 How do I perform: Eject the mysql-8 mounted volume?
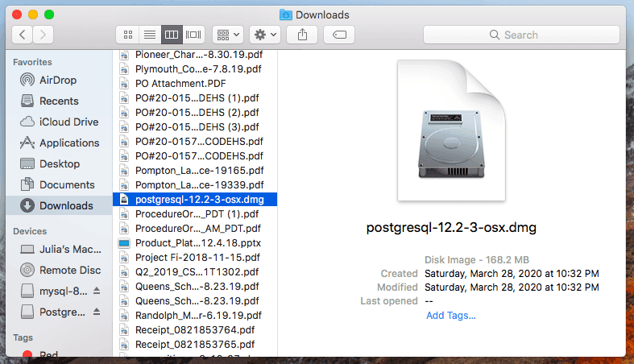click(97, 291)
